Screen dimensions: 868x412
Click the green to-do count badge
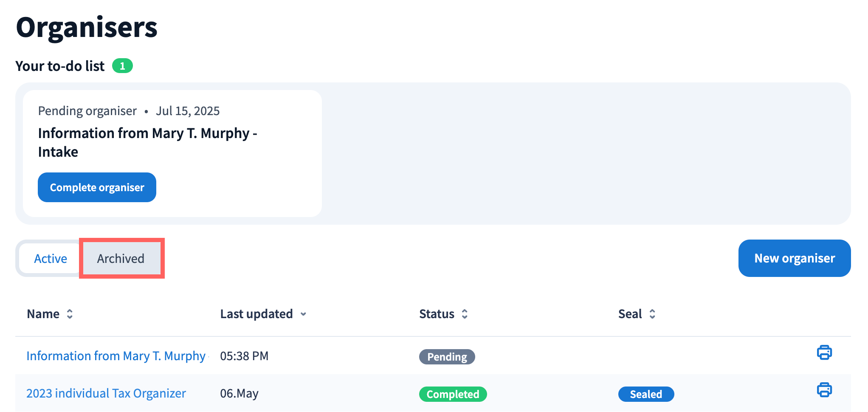click(122, 66)
